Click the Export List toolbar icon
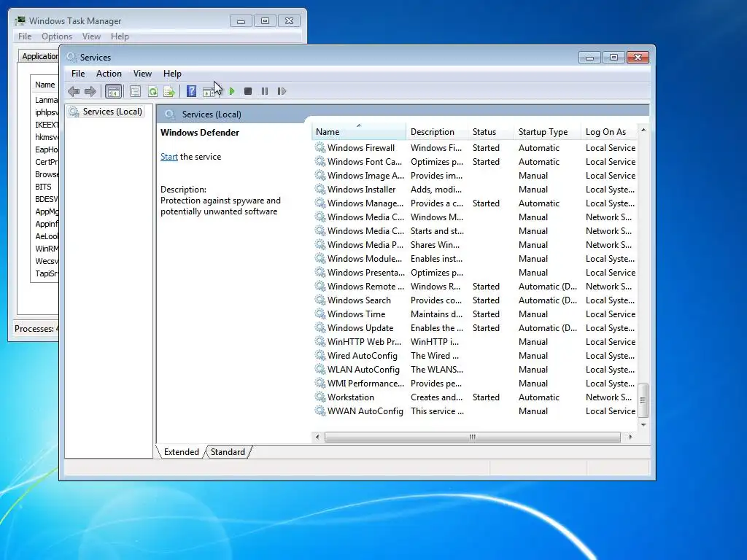The width and height of the screenshot is (747, 560). click(169, 91)
